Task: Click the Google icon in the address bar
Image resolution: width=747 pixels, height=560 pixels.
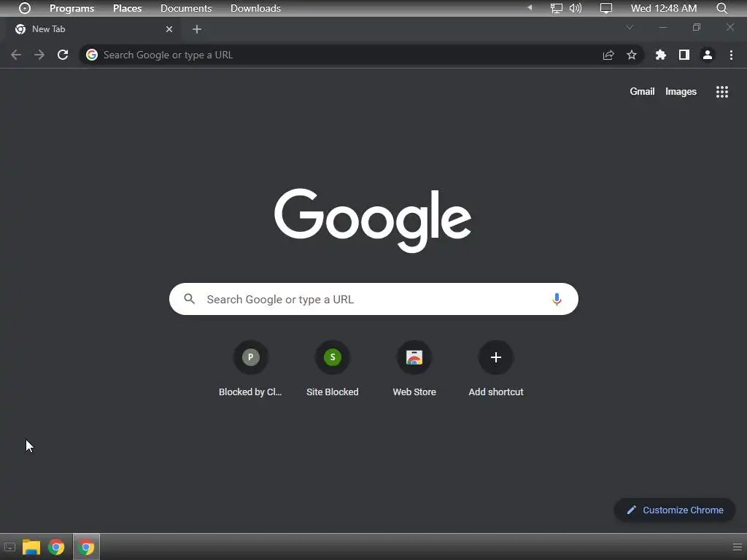Action: click(x=92, y=55)
